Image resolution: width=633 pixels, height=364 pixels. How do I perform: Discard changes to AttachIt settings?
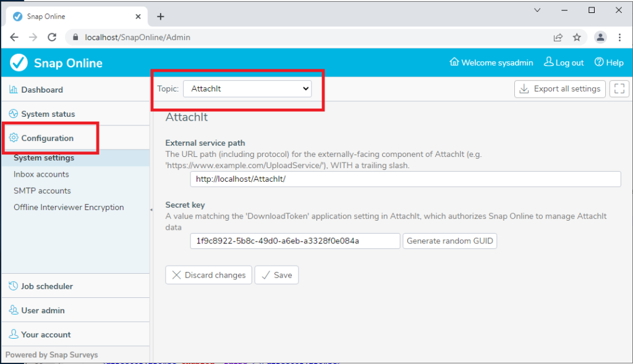pyautogui.click(x=208, y=274)
